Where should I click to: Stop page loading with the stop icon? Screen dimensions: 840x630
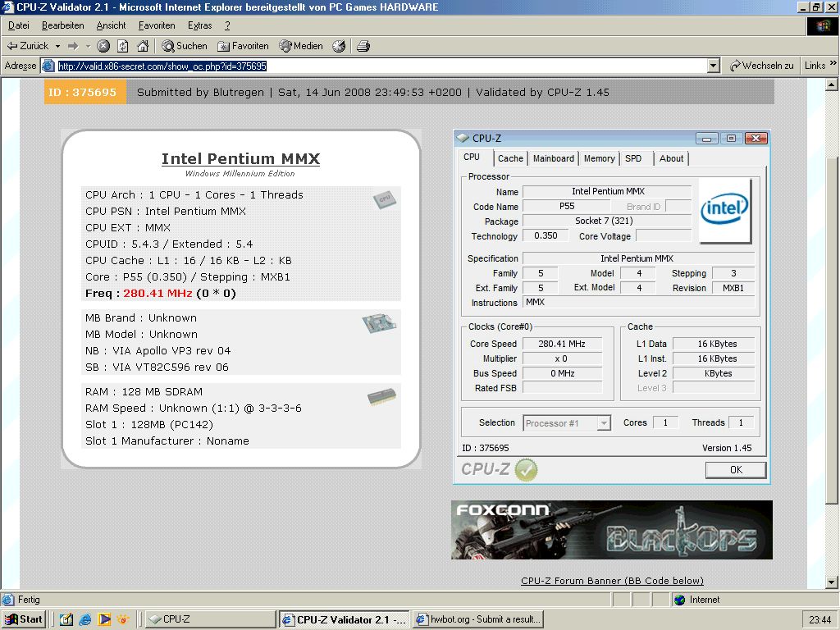103,46
